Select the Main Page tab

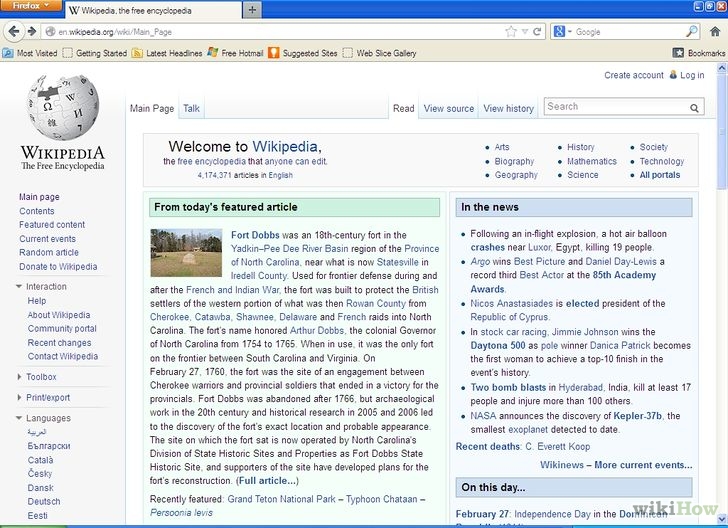click(x=152, y=108)
